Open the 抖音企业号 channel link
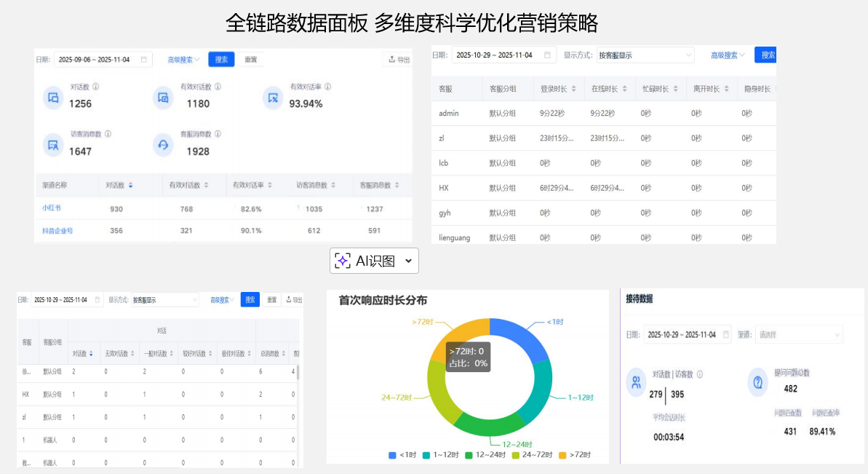The height and width of the screenshot is (474, 868). coord(57,230)
